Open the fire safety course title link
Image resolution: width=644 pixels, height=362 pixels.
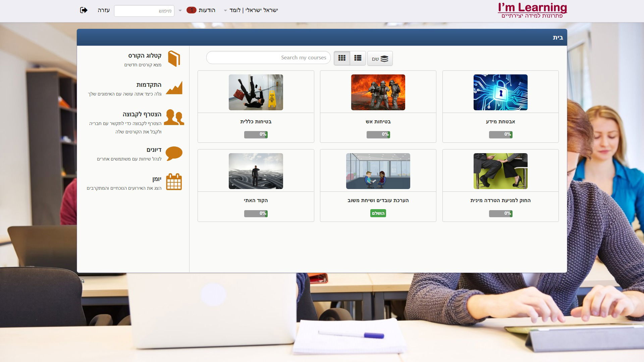coord(378,122)
